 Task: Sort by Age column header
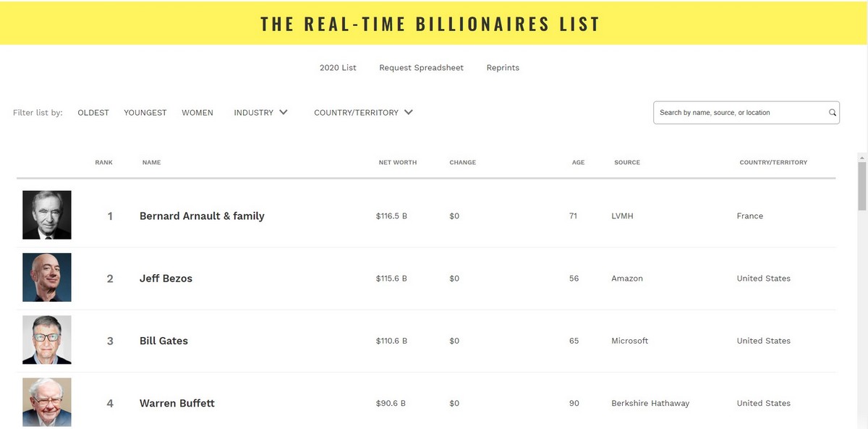(578, 163)
